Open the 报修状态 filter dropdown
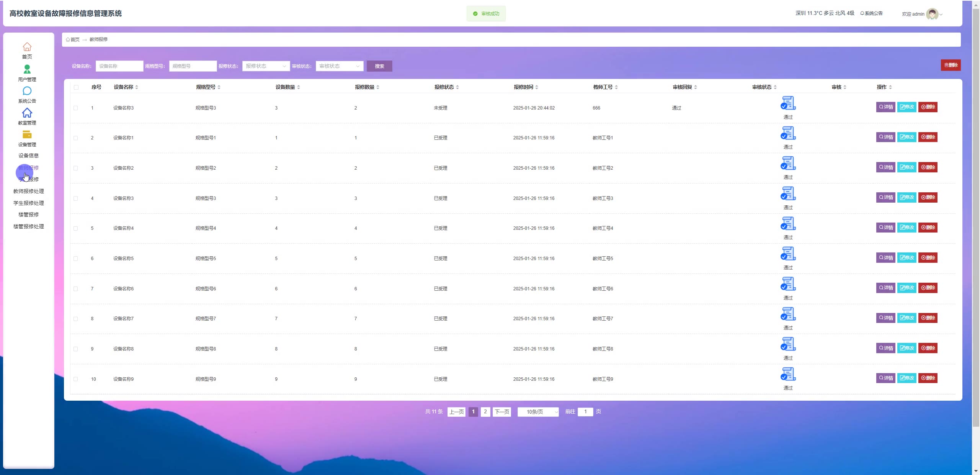The image size is (980, 475). click(266, 66)
